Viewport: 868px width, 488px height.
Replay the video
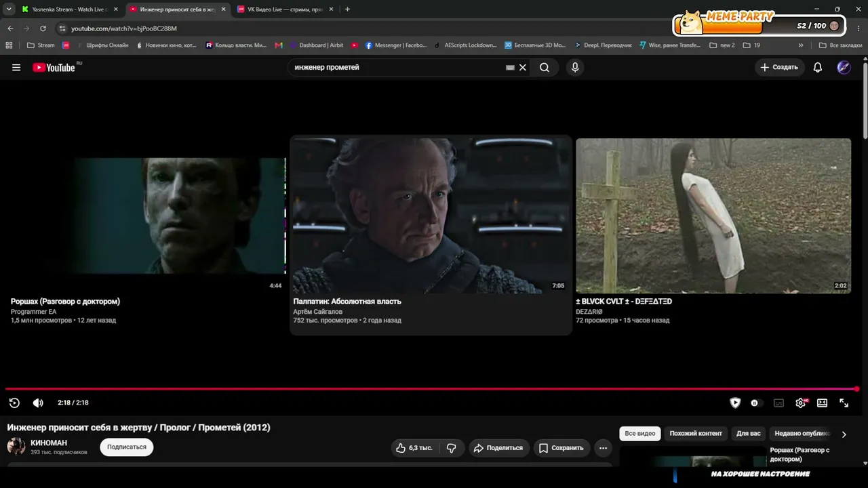click(14, 403)
